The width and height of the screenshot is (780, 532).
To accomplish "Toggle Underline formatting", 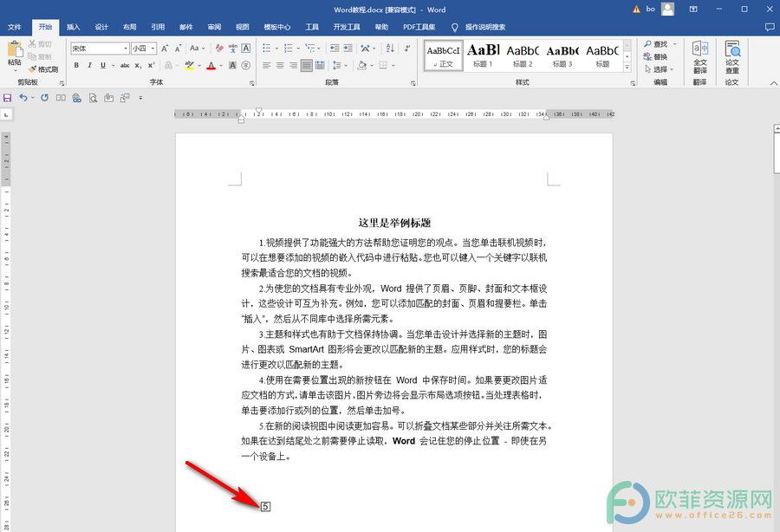I will 103,65.
